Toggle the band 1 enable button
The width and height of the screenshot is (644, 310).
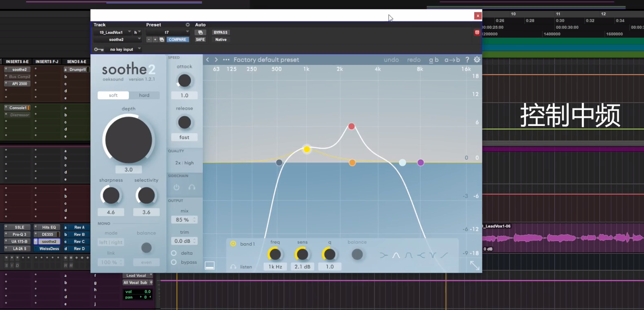(x=233, y=244)
